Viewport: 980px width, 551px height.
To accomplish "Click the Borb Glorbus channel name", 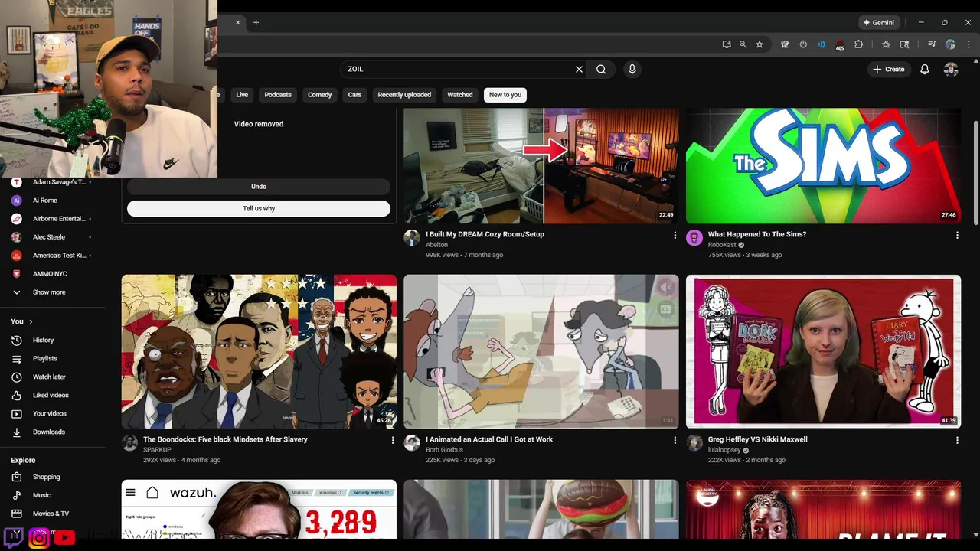I will [444, 450].
